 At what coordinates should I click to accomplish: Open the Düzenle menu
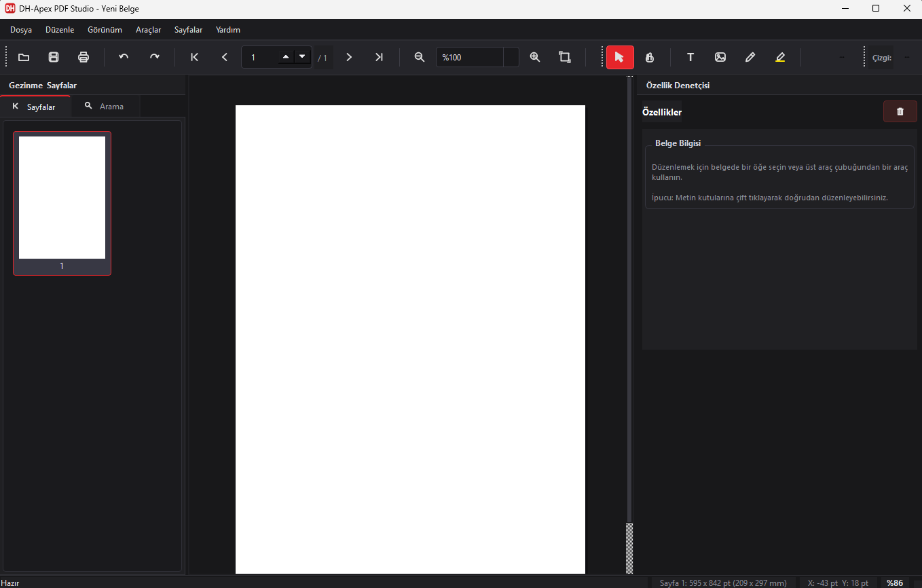click(x=60, y=30)
